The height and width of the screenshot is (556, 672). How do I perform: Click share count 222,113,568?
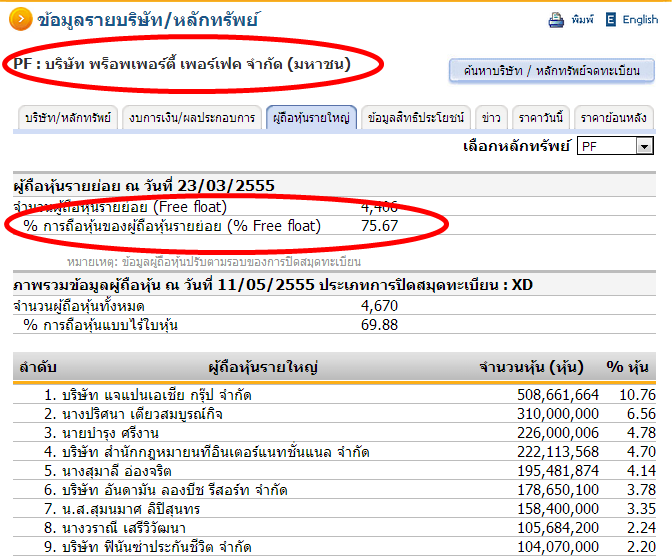coord(558,452)
